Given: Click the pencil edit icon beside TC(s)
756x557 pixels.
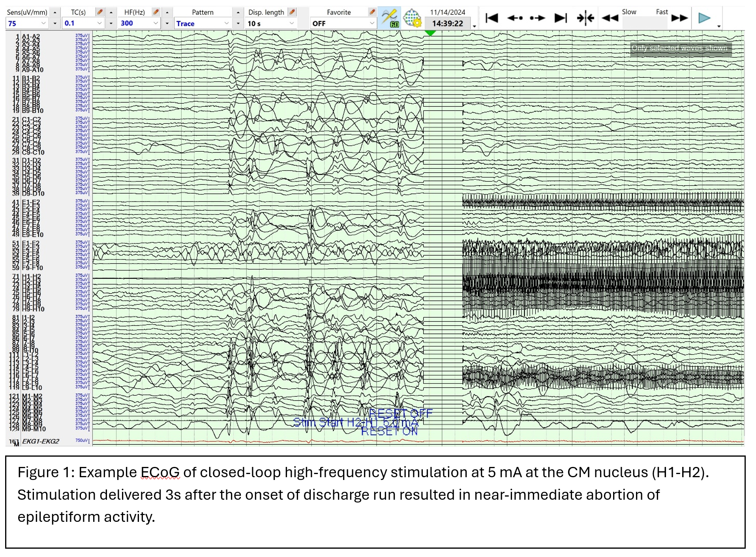Looking at the screenshot, I should [100, 12].
